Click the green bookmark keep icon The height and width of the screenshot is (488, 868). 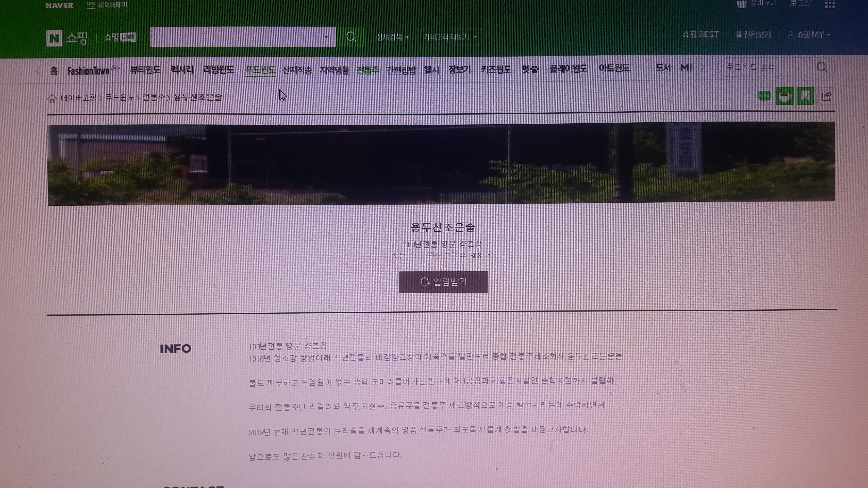805,97
